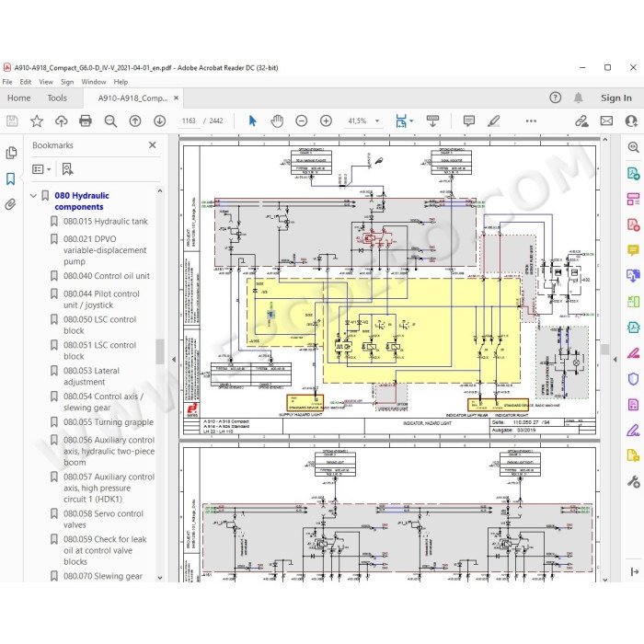
Task: Activate the hand pan tool
Action: click(277, 121)
